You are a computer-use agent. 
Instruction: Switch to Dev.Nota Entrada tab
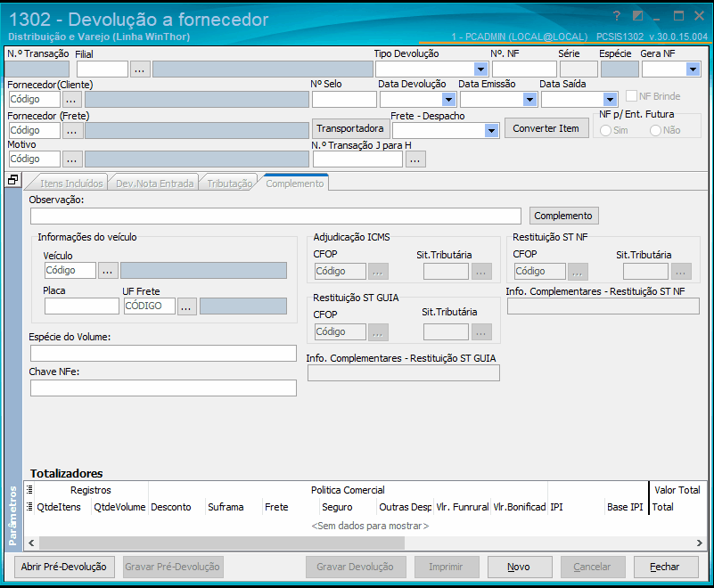pos(154,184)
